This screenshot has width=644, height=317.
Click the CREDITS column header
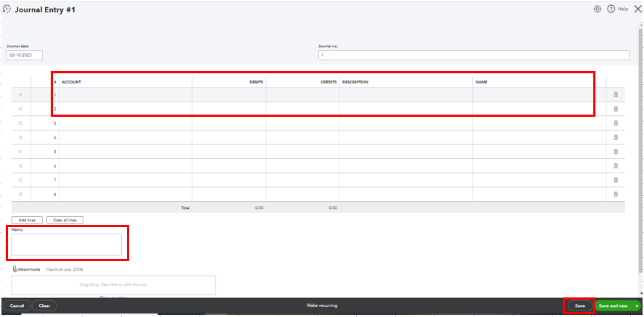pos(329,82)
